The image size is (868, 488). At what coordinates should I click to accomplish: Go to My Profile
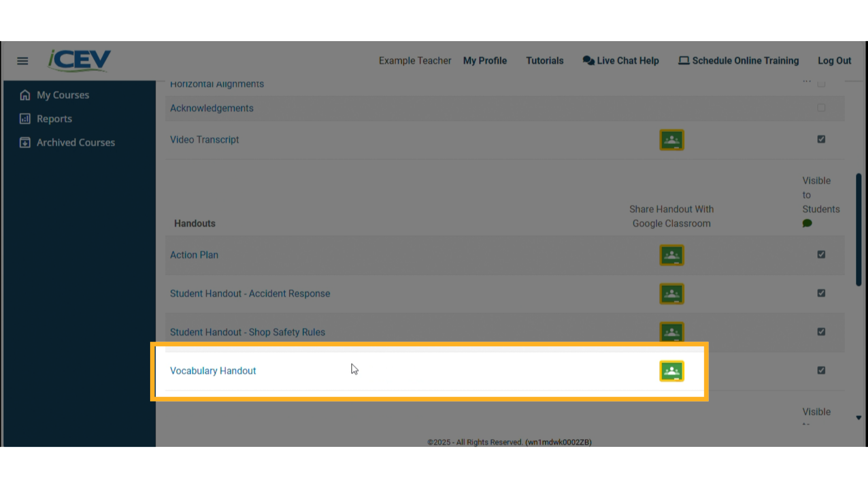pos(485,61)
